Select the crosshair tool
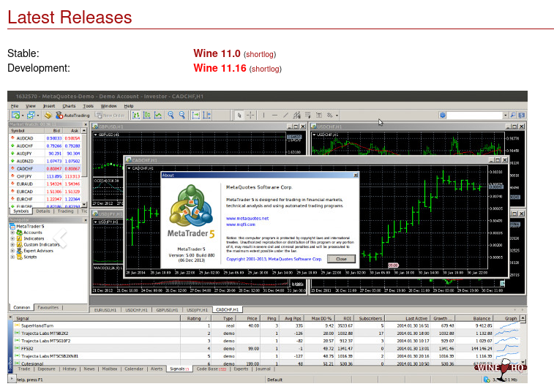 [x=250, y=115]
